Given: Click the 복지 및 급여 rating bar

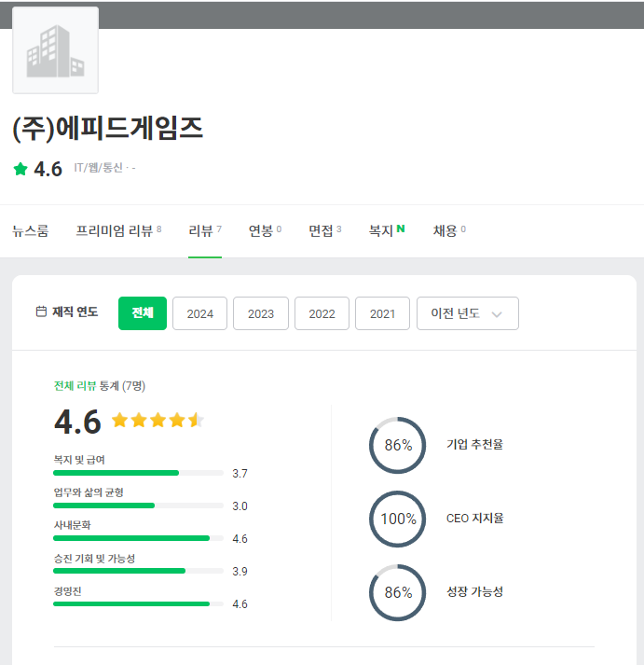Looking at the screenshot, I should (138, 473).
